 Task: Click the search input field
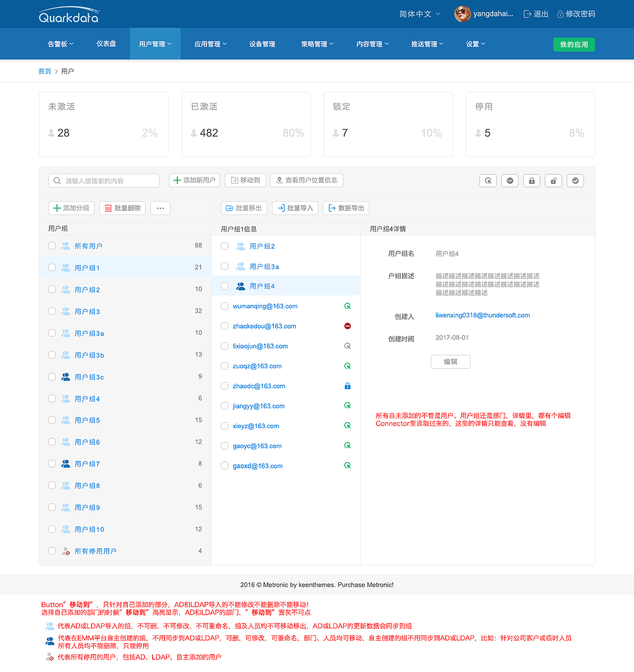point(104,181)
